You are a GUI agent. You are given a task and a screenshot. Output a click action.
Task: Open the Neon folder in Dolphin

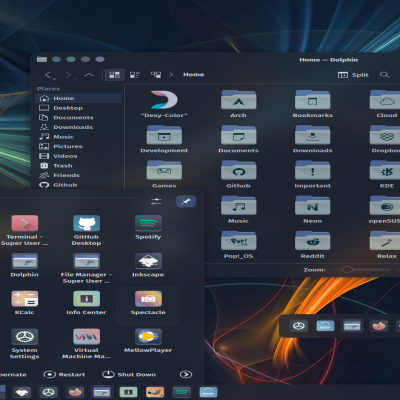click(313, 210)
